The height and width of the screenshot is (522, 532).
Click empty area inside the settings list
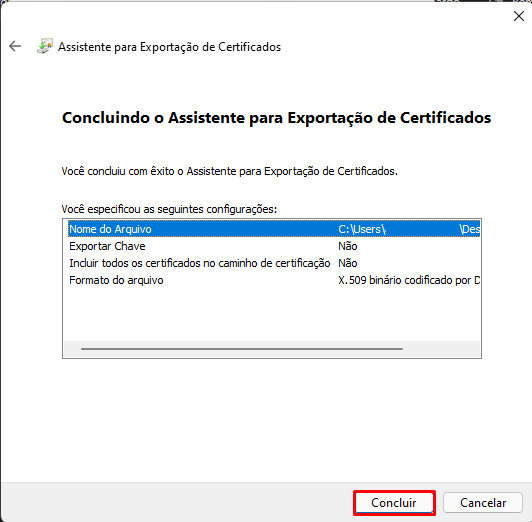(271, 314)
